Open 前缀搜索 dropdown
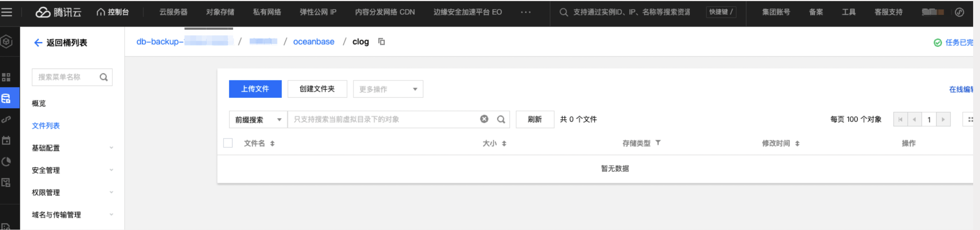The image size is (980, 230). (258, 120)
